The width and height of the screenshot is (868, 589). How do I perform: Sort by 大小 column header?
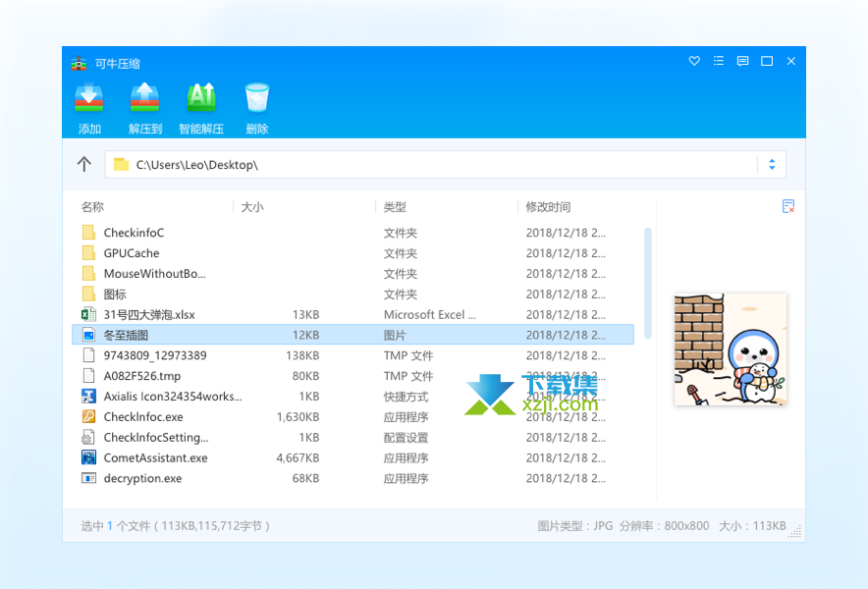(252, 207)
